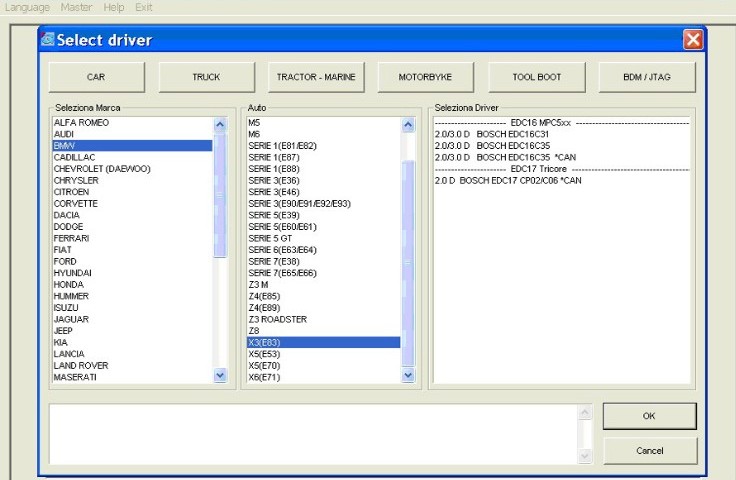Pick SERIE 7(E65/E66) model
736x480 pixels.
(323, 273)
